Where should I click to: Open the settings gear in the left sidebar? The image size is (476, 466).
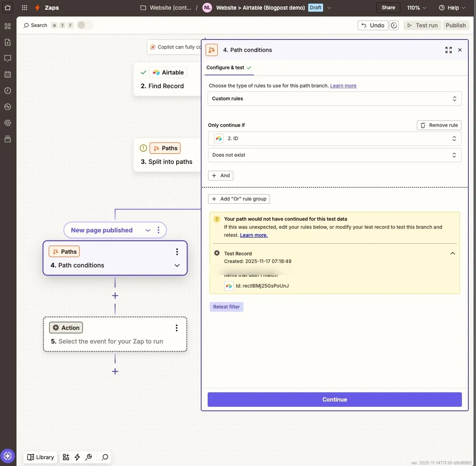pyautogui.click(x=8, y=123)
